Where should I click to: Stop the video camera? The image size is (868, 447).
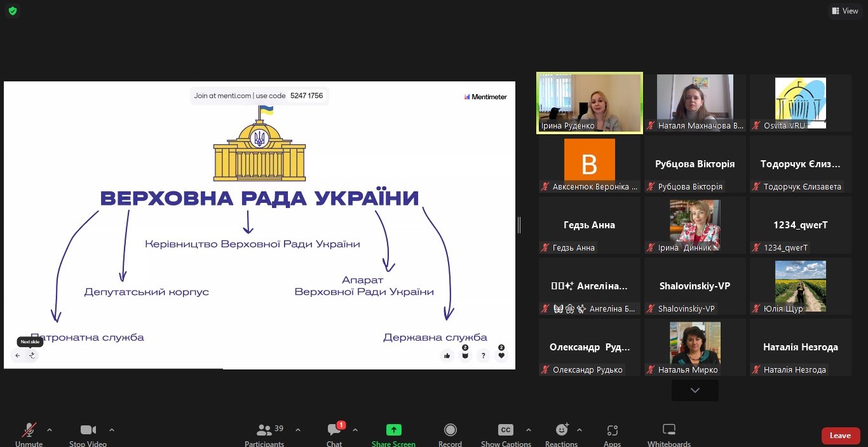88,430
